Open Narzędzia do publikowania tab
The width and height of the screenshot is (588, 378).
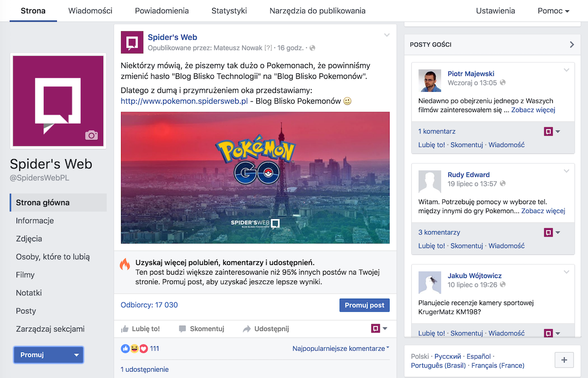318,11
